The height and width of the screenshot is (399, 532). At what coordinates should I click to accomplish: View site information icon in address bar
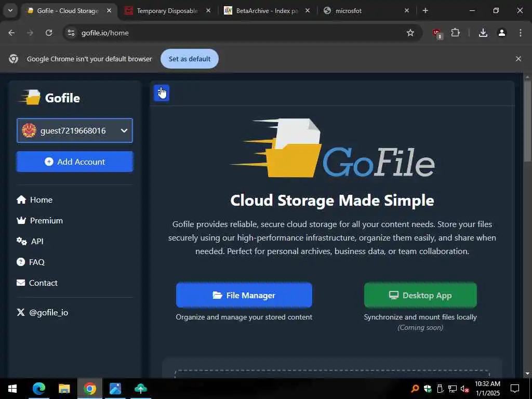point(71,33)
